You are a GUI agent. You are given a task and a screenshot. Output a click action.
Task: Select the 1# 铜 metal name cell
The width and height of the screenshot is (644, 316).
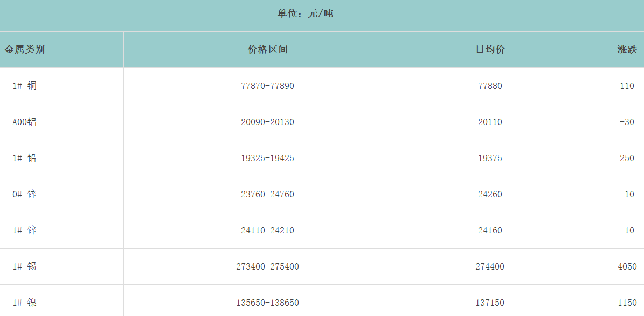[x=25, y=86]
